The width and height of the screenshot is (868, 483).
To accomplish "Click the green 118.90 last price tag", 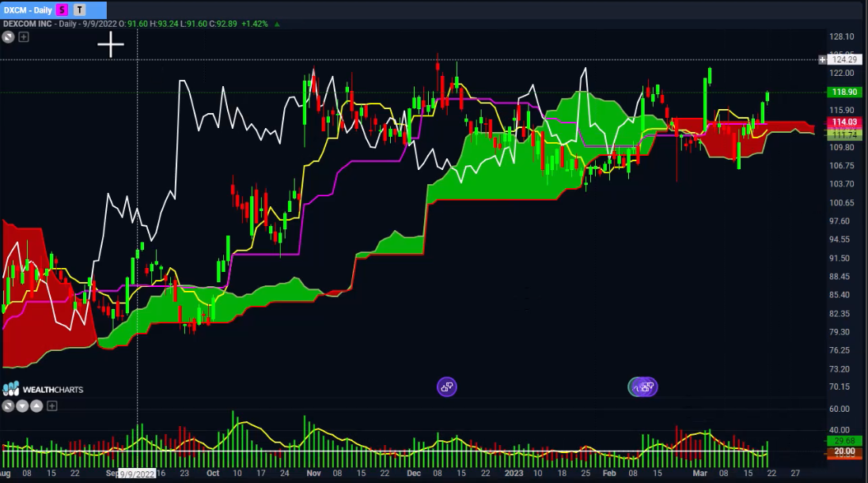I will [844, 92].
